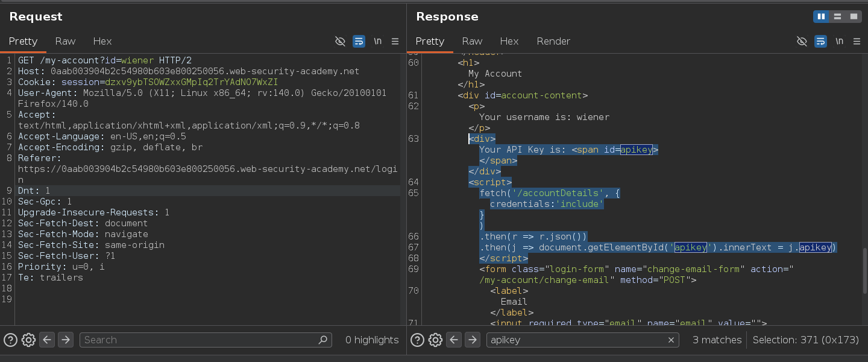Click the Response vertical scrollbar thumb
Screen dimensions: 868x362
tap(864, 270)
